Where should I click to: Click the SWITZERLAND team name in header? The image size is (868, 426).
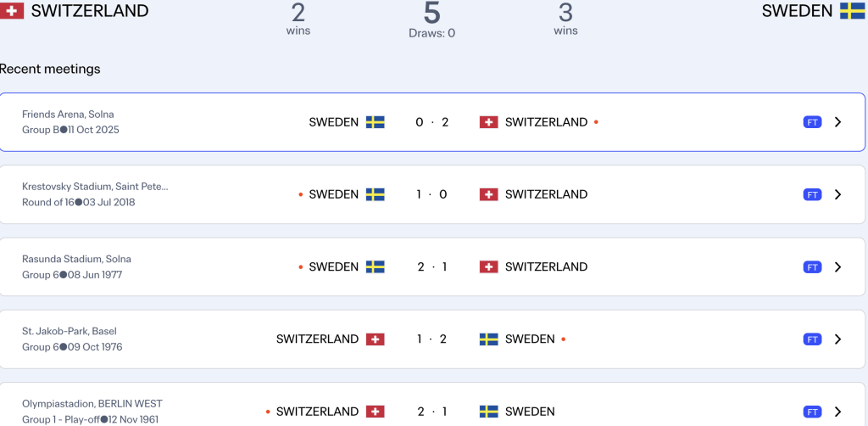coord(89,11)
